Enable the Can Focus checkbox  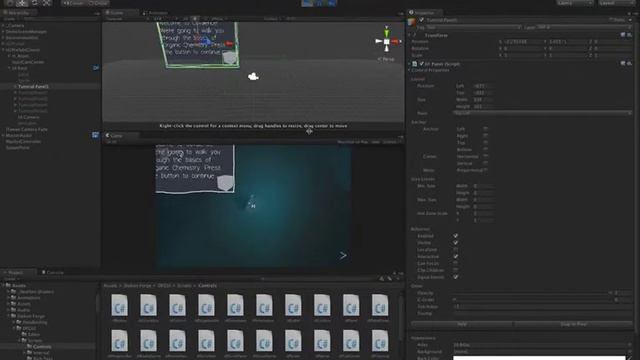[456, 263]
